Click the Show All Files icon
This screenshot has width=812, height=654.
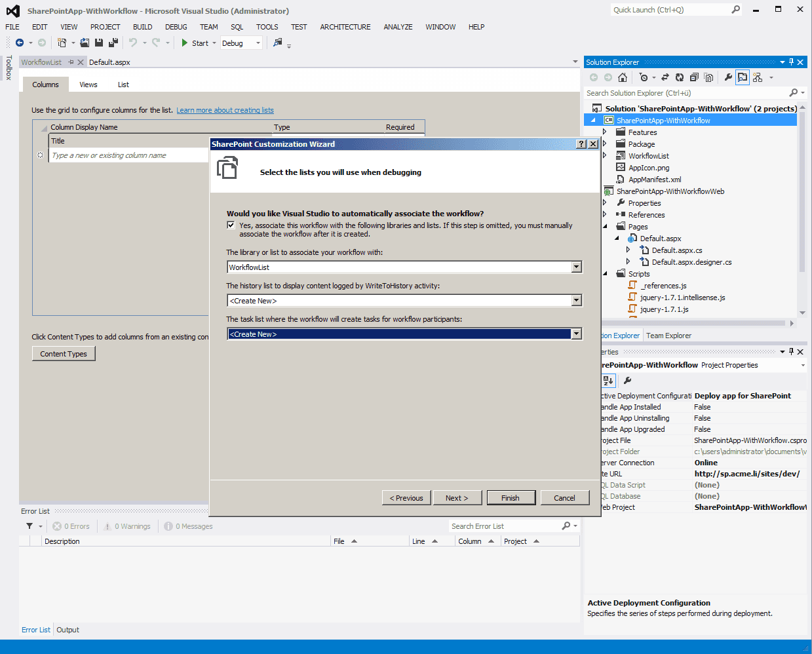[x=708, y=77]
